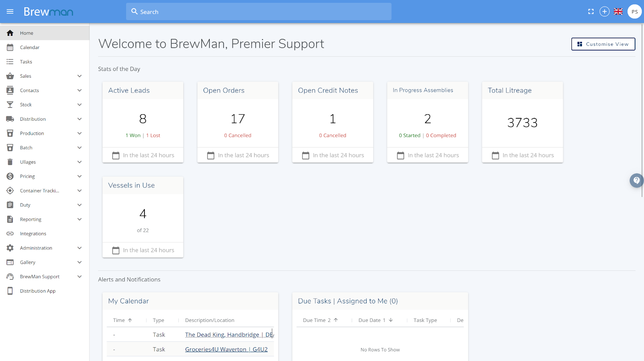Click the Tasks list icon
Screen dimensions: 644x361
coord(10,62)
